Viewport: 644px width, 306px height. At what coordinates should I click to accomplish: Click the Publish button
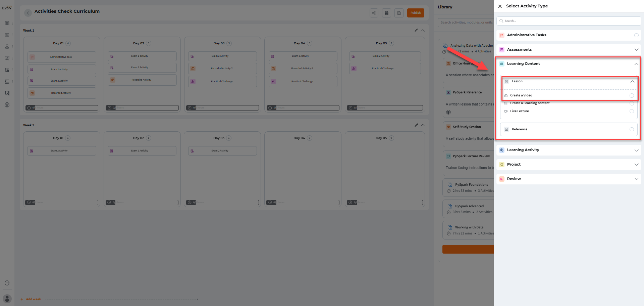pos(416,13)
